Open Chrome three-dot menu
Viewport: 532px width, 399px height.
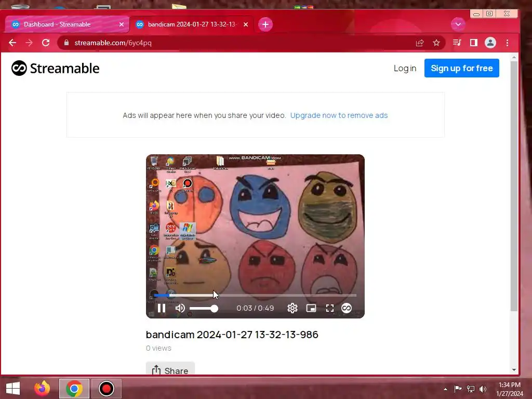tap(507, 43)
